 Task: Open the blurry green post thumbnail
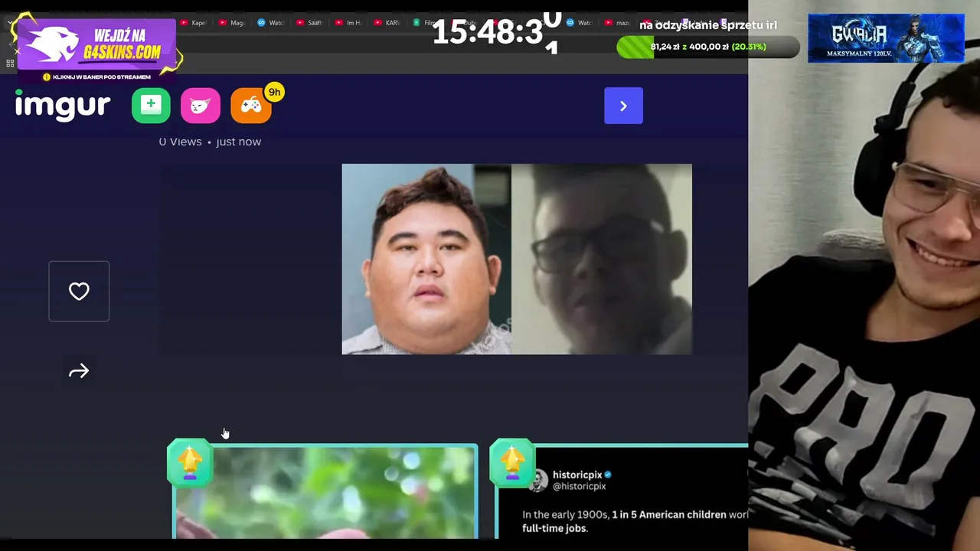click(x=325, y=492)
